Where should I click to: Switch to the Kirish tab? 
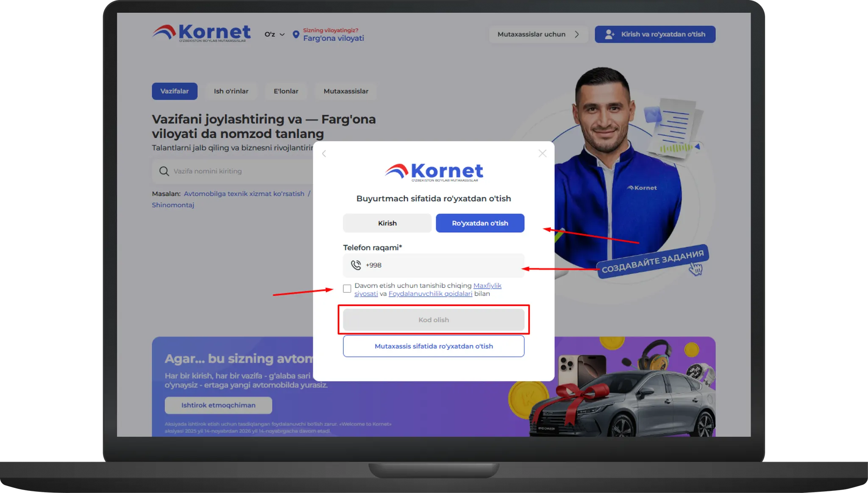pyautogui.click(x=387, y=223)
